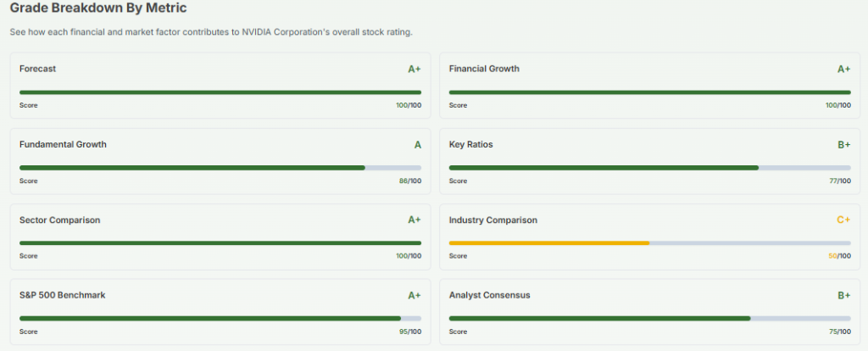The width and height of the screenshot is (868, 351).
Task: Select the Financial Growth metric title
Action: point(484,69)
